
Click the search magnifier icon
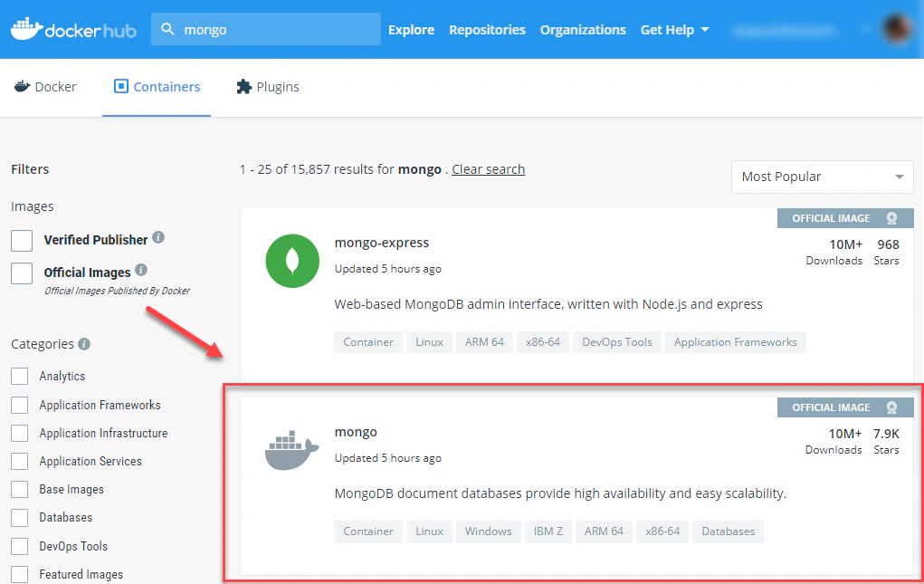click(167, 29)
